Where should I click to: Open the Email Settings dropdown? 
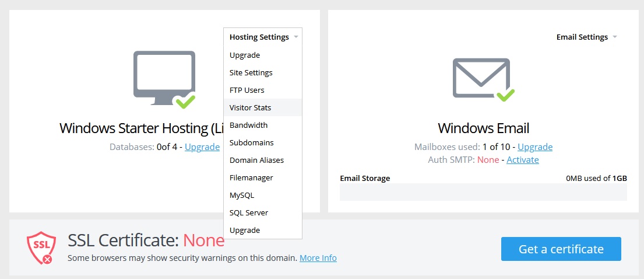coord(586,37)
